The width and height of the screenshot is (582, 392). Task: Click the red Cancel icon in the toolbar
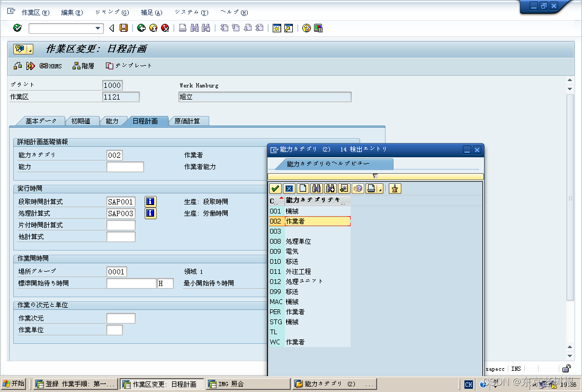[x=164, y=29]
